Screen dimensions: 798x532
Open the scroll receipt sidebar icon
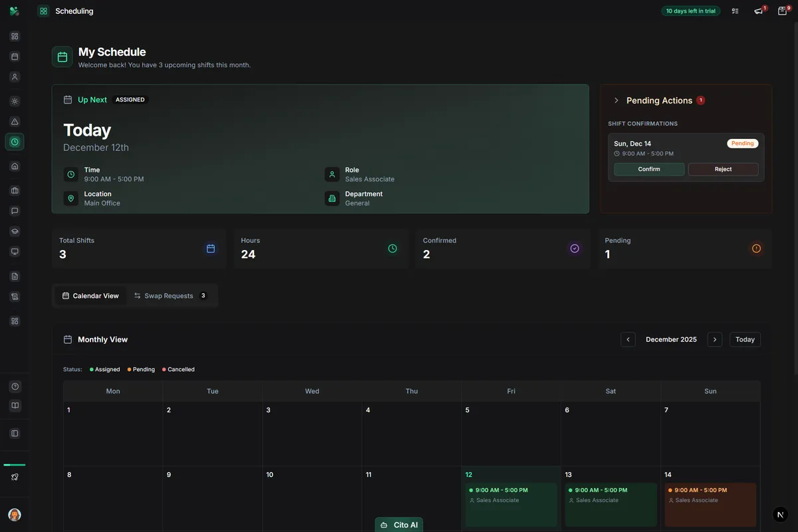tap(15, 297)
